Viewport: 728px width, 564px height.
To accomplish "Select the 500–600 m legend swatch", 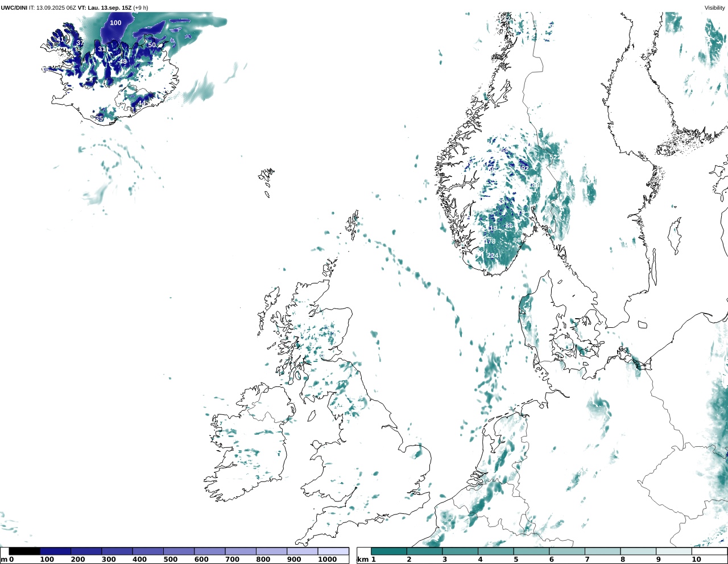I will tap(179, 551).
